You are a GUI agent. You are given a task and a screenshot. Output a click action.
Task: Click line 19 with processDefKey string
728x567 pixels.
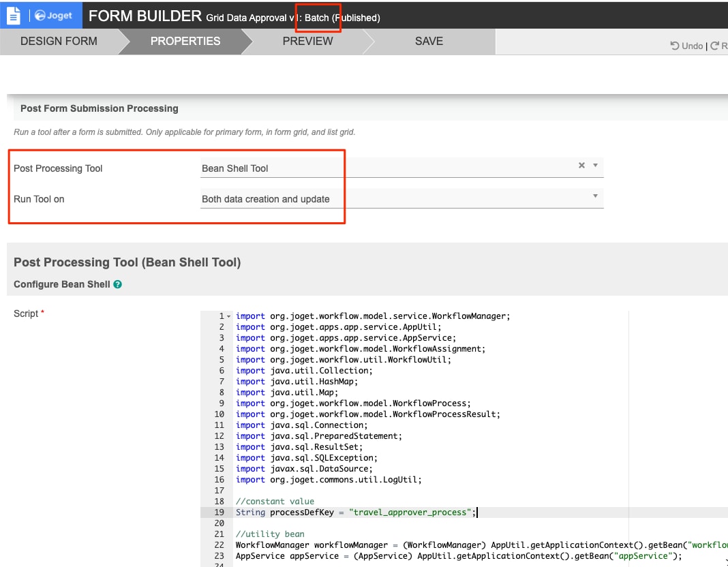pyautogui.click(x=357, y=512)
